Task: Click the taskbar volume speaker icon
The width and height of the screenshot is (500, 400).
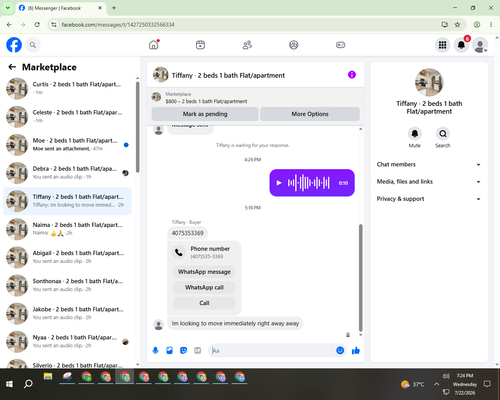Action: (x=446, y=376)
